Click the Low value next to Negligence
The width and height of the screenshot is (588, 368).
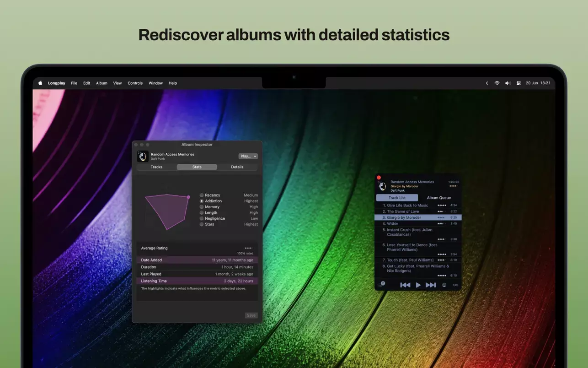[254, 218]
